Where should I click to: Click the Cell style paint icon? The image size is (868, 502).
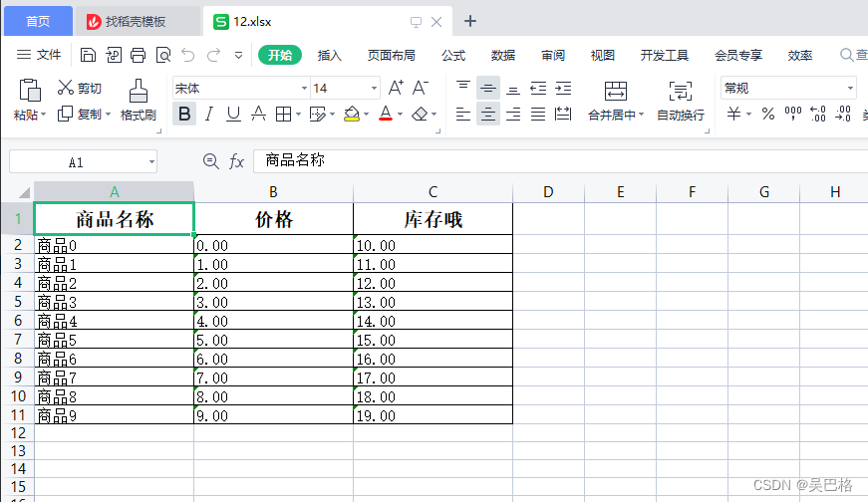pyautogui.click(x=317, y=114)
